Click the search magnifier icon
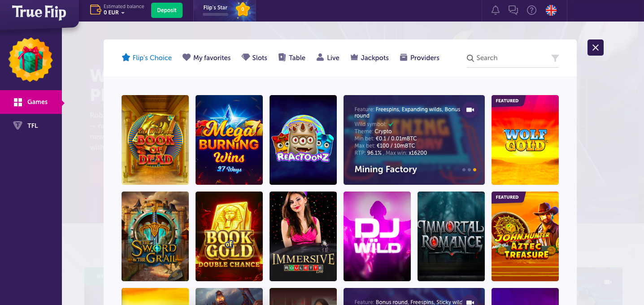Image resolution: width=644 pixels, height=305 pixels. [x=470, y=58]
